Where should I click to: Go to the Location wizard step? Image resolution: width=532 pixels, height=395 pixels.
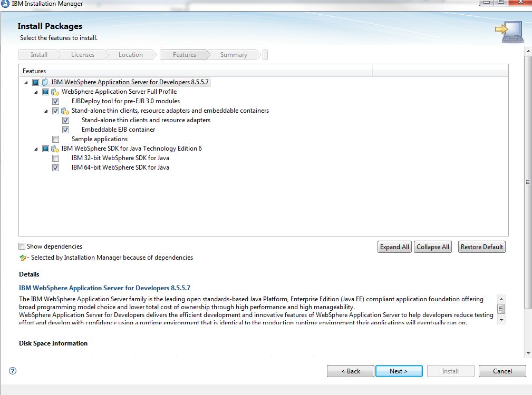click(x=131, y=55)
